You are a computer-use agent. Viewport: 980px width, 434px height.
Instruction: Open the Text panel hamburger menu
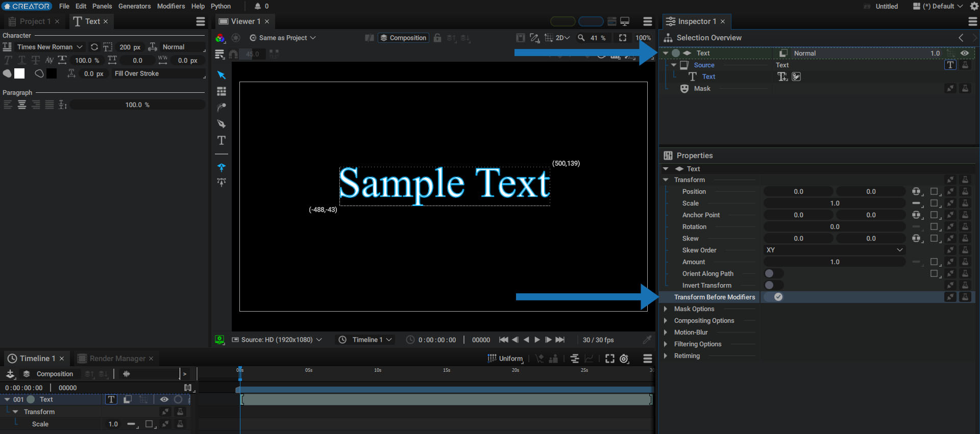(201, 21)
